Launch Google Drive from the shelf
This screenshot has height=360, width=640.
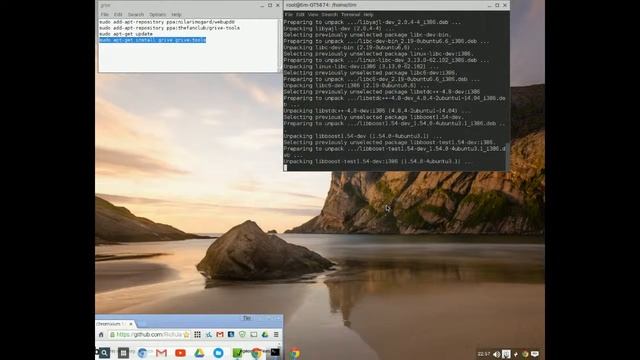coord(199,353)
